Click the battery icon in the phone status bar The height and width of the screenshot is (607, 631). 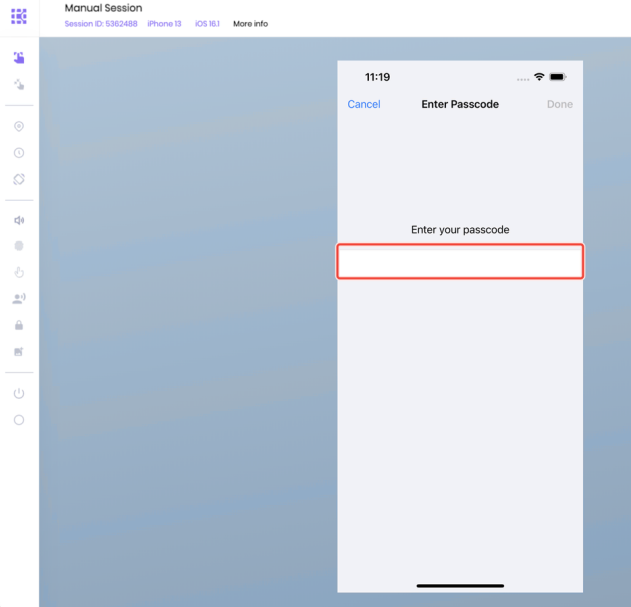tap(558, 76)
